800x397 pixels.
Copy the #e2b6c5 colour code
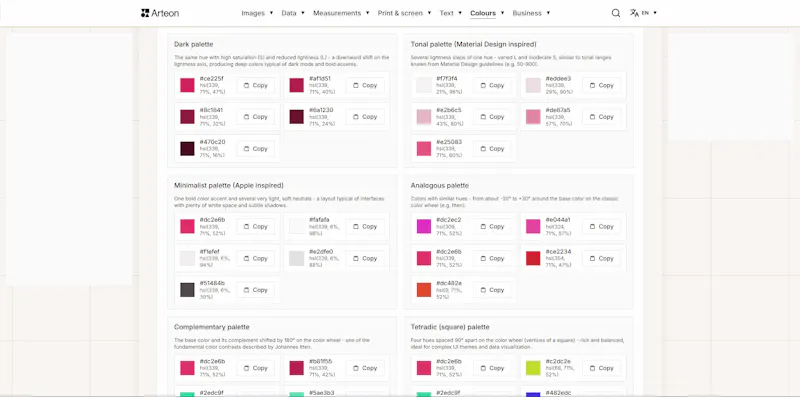coord(492,117)
